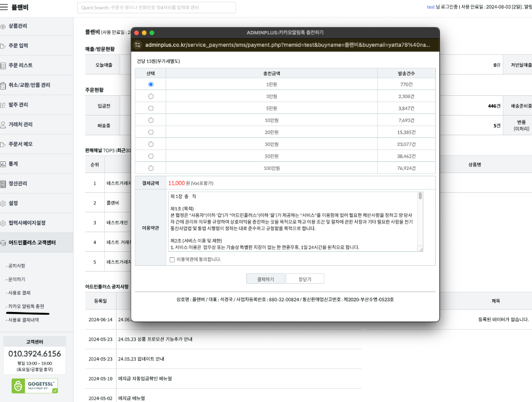
Task: Click the 발주 관리 sidebar icon
Action: point(3,105)
